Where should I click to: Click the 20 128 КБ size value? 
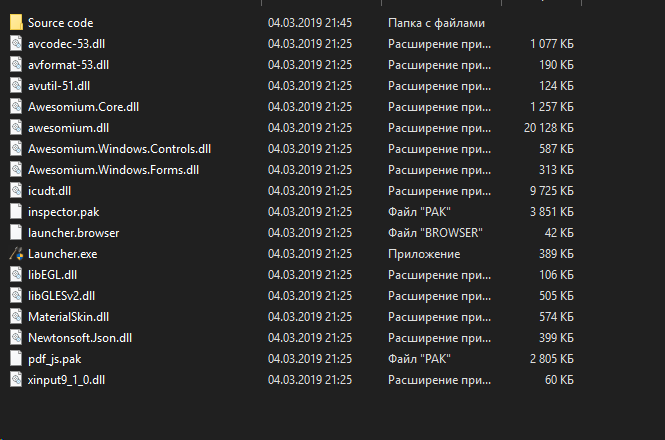coord(549,128)
